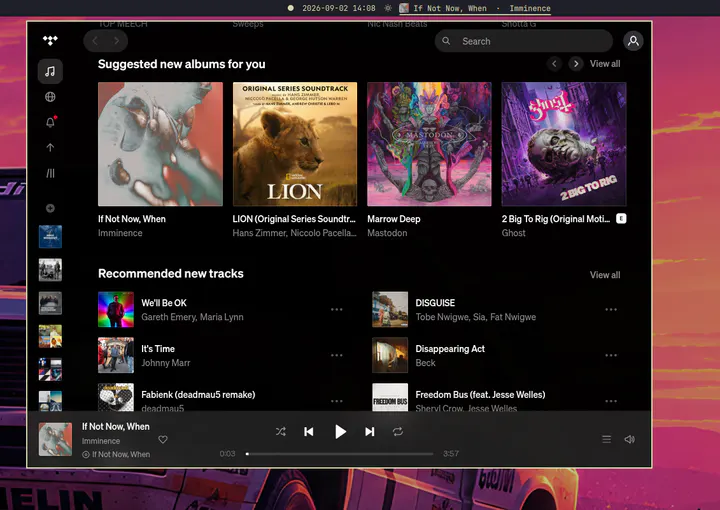Click date and time in top bar
The image size is (720, 510).
point(338,8)
